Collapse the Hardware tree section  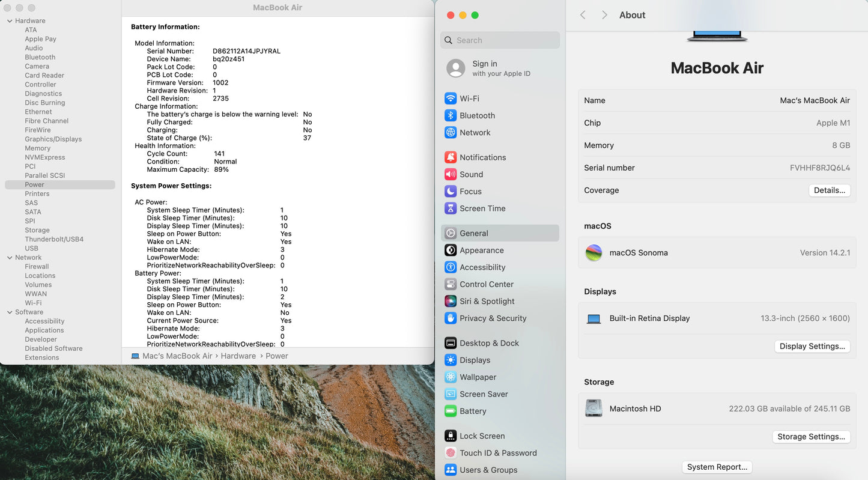[x=10, y=21]
